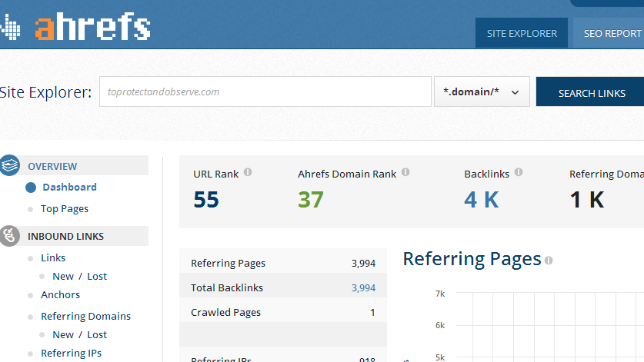
Task: Click Lost under the Links item
Action: pos(97,276)
